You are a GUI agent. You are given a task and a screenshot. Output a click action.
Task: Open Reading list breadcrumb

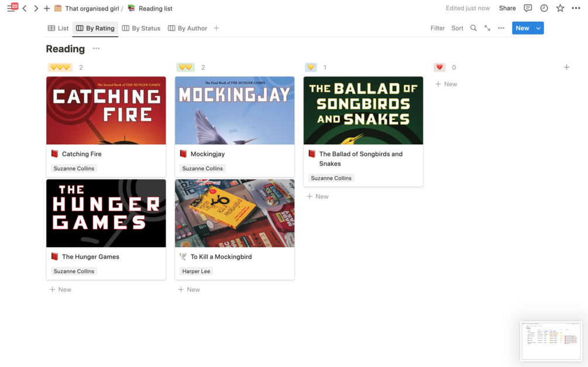tap(150, 8)
